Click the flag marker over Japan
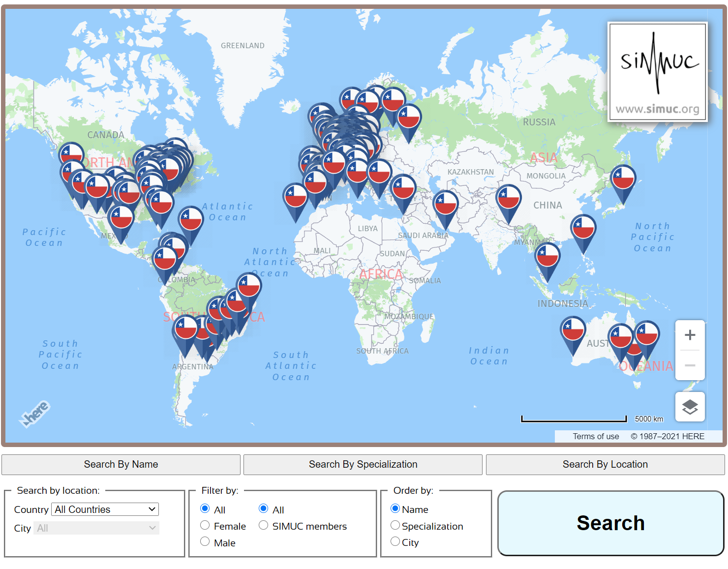 point(623,179)
